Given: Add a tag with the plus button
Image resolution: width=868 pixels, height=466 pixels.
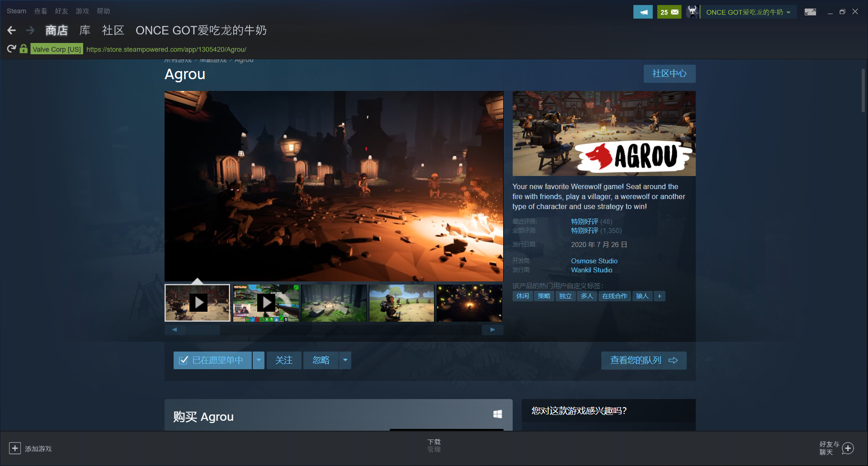Looking at the screenshot, I should pyautogui.click(x=660, y=296).
